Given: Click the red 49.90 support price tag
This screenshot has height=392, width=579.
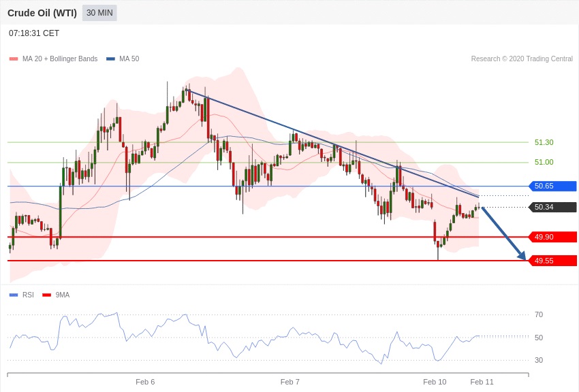Looking at the screenshot, I should point(552,237).
